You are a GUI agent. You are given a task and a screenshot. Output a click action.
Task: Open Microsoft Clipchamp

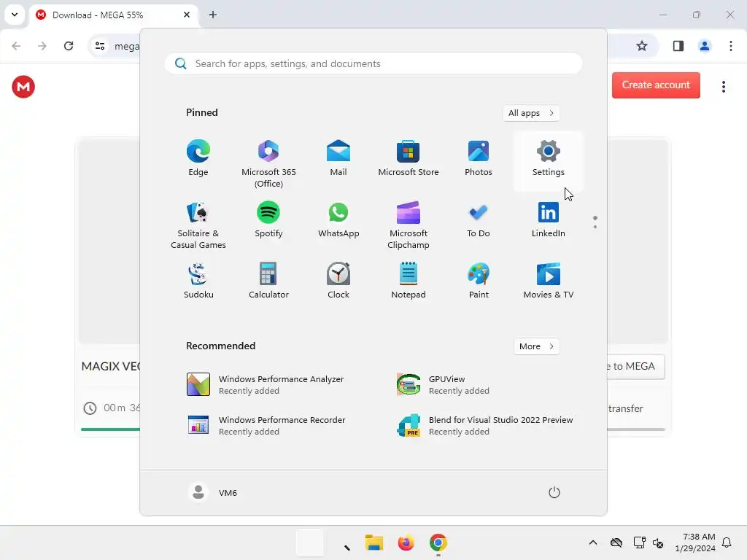[x=409, y=225]
